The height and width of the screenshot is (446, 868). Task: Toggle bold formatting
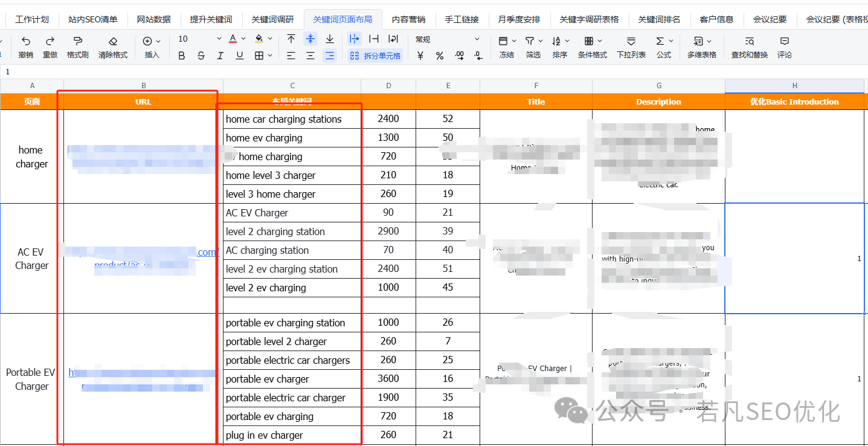pyautogui.click(x=182, y=56)
